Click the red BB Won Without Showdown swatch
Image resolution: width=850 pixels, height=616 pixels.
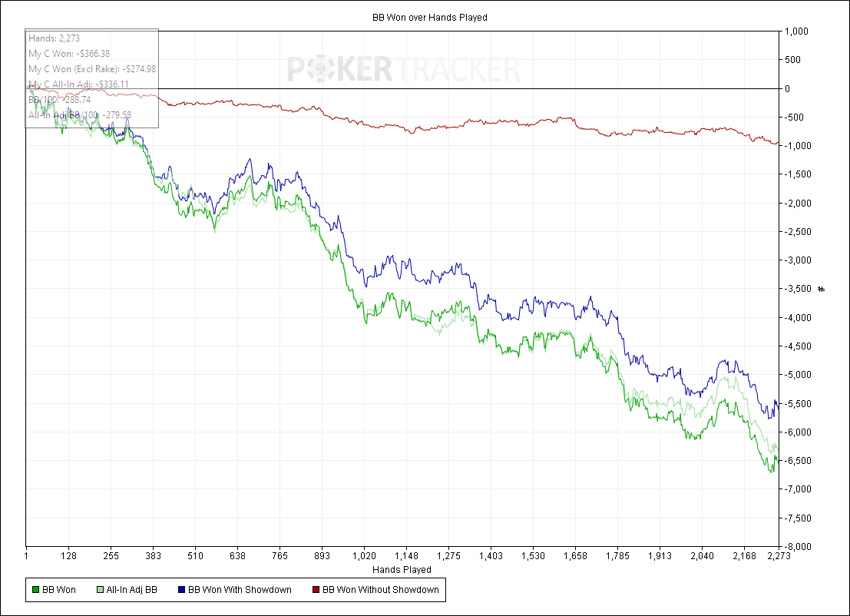tap(316, 589)
